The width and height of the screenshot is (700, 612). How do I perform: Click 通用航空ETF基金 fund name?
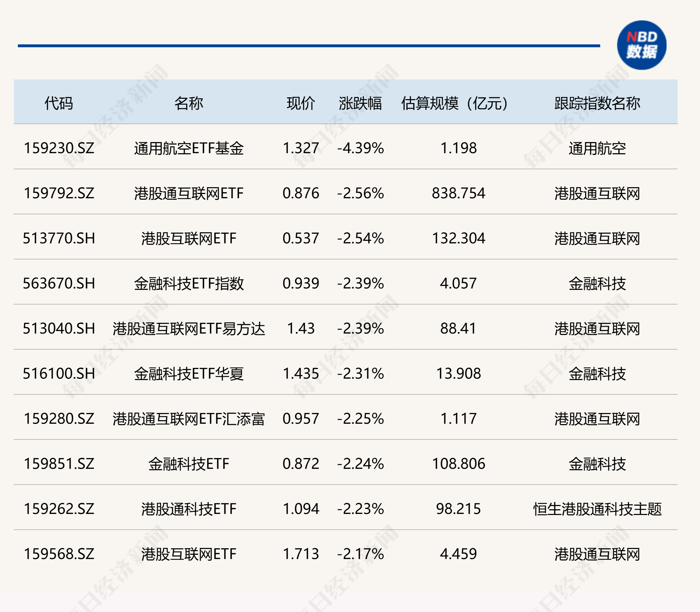pyautogui.click(x=189, y=148)
